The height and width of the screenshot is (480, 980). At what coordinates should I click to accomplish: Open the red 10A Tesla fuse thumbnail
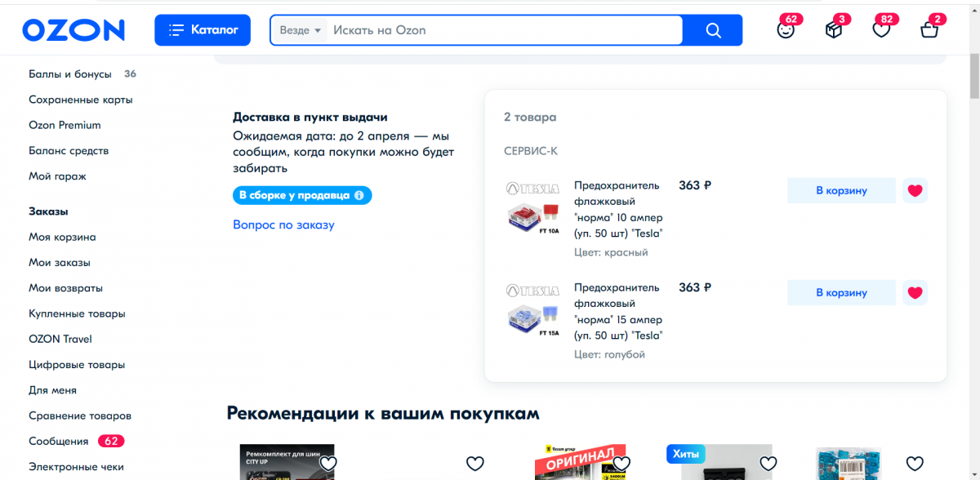532,209
